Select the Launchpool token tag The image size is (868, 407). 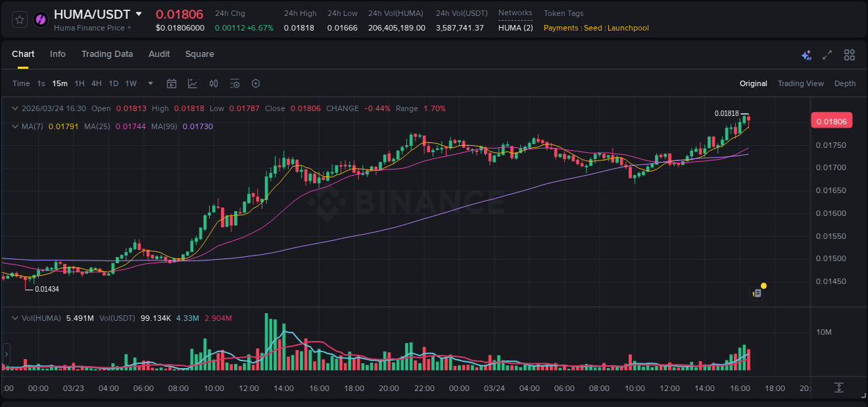tap(628, 28)
